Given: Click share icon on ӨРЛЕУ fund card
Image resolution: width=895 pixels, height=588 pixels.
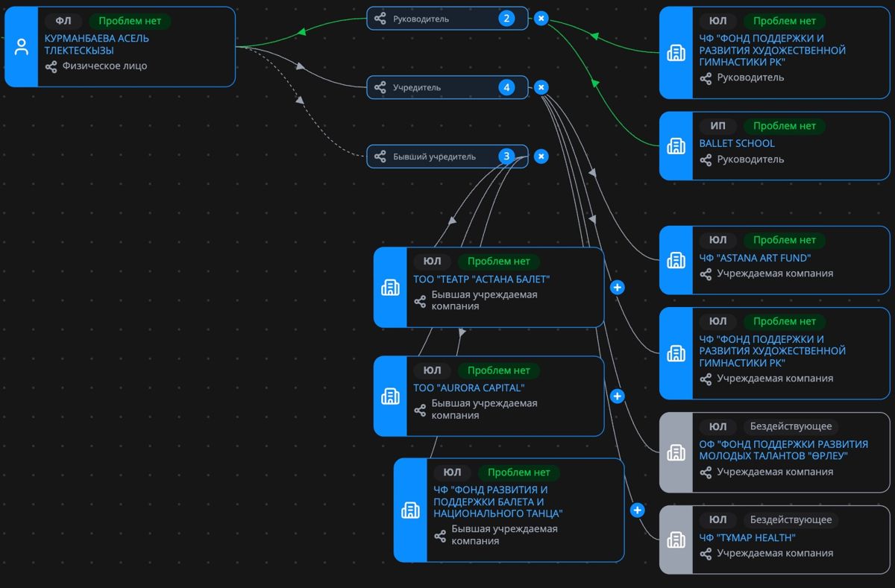Looking at the screenshot, I should [x=706, y=472].
